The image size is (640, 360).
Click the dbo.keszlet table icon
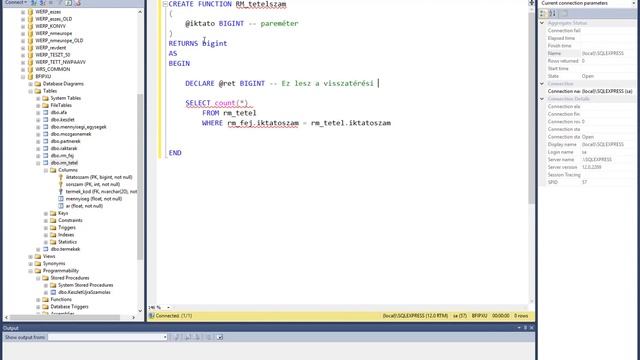pyautogui.click(x=46, y=120)
